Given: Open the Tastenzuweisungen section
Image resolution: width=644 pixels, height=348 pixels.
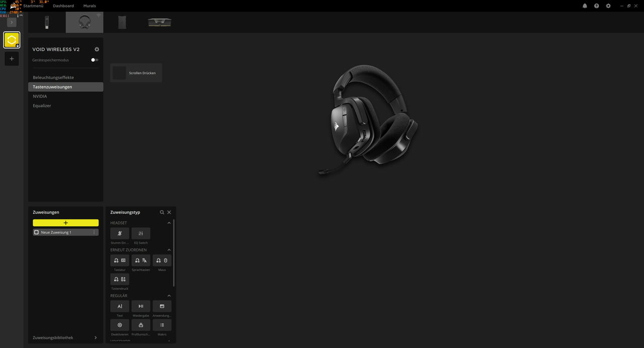Looking at the screenshot, I should tap(65, 87).
